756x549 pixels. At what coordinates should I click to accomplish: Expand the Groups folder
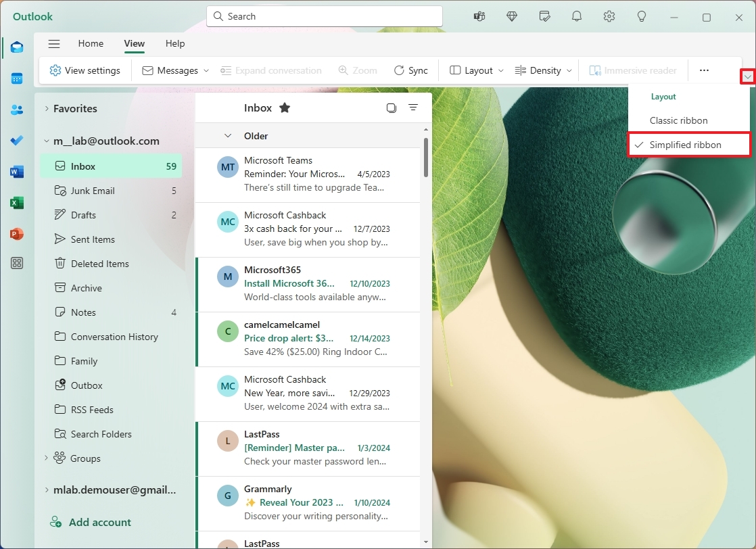pyautogui.click(x=46, y=458)
